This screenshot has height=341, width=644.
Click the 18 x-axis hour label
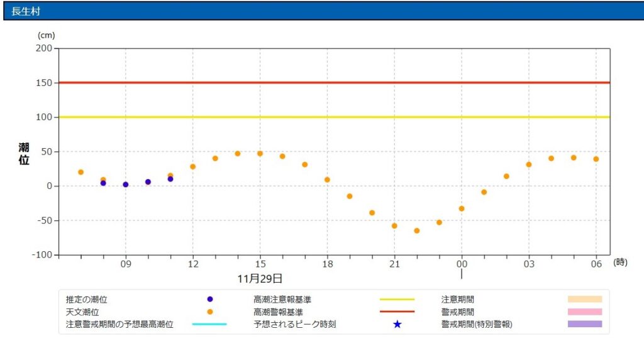point(327,264)
